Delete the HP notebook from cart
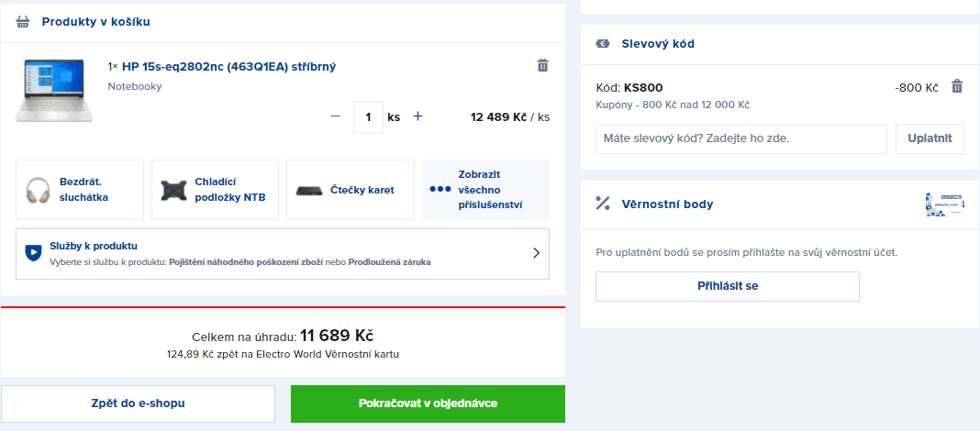The image size is (980, 431). point(542,65)
